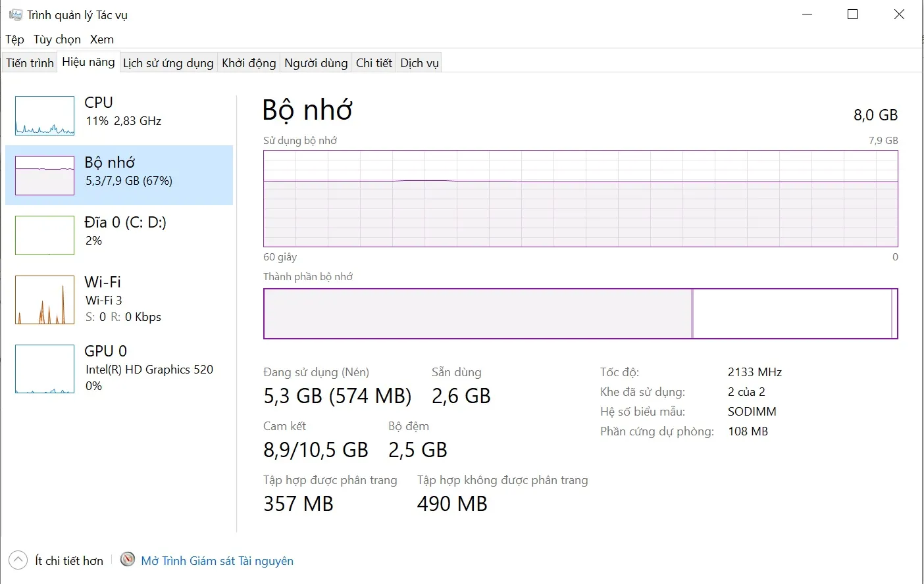Click the Resource Monitor icon at the bottom
Screen dimensions: 924x584
(128, 560)
